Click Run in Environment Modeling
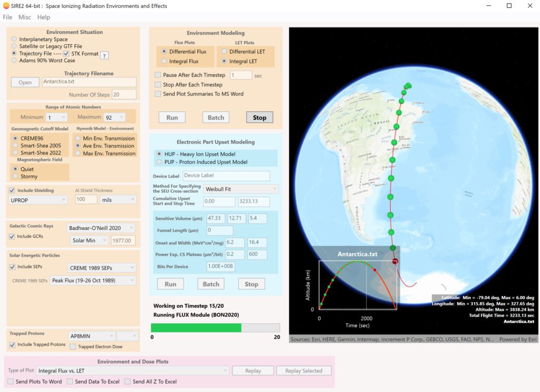This screenshot has width=540, height=392. (172, 118)
